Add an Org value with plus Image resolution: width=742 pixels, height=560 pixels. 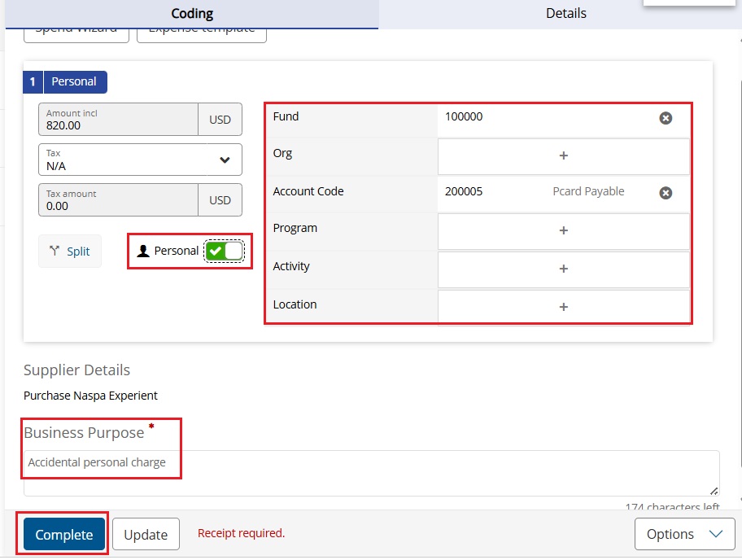(563, 155)
